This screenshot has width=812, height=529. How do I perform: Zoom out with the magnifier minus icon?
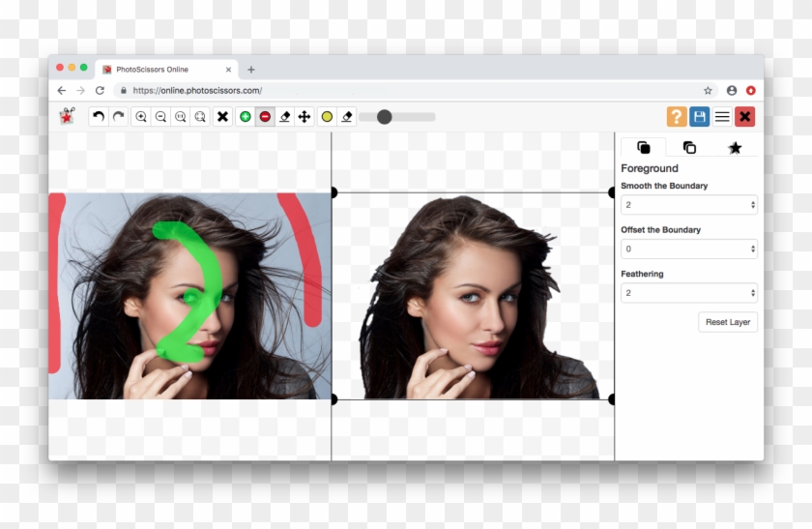(160, 117)
